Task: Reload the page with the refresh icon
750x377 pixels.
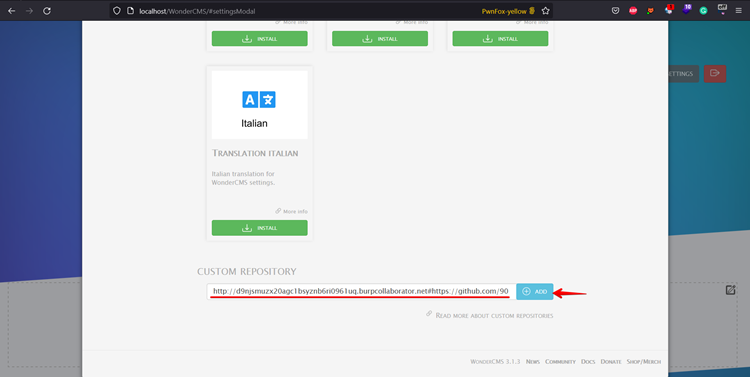Action: pyautogui.click(x=47, y=11)
